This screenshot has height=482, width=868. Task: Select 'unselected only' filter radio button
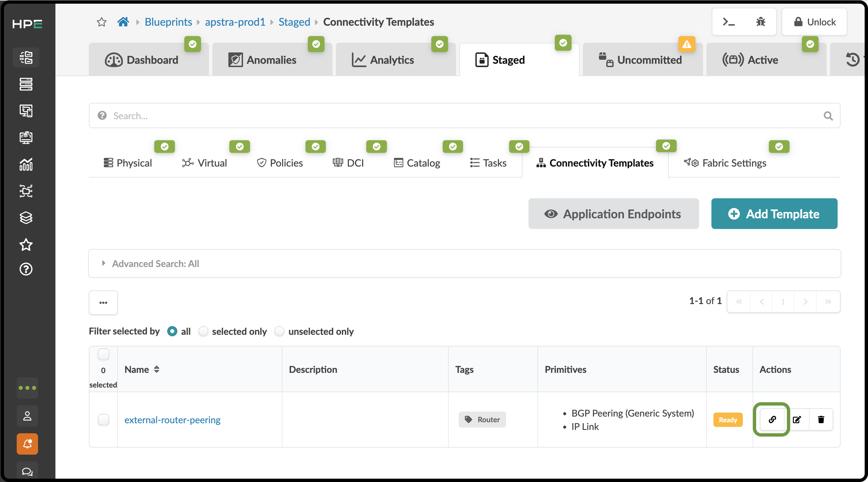[279, 331]
